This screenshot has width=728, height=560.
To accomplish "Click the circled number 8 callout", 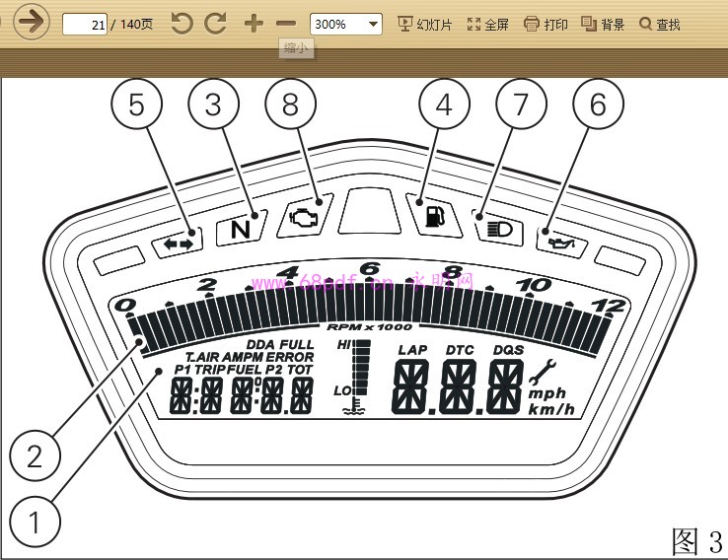I will click(x=290, y=104).
